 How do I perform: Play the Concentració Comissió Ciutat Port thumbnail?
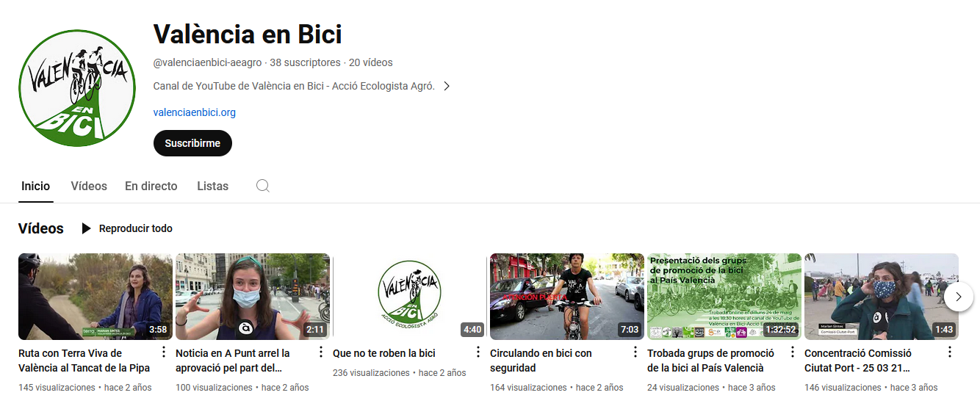coord(882,297)
